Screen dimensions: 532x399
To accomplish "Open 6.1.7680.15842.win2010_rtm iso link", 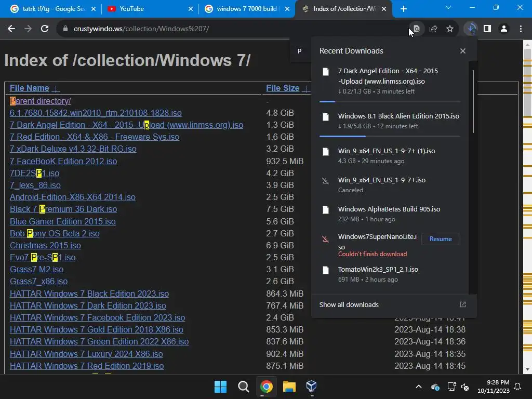I will 96,113.
